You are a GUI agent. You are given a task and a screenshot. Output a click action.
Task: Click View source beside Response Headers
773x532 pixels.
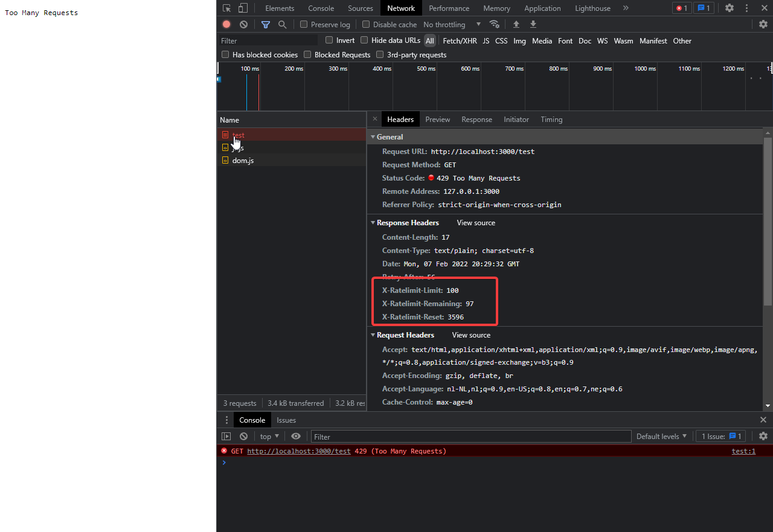tap(476, 223)
